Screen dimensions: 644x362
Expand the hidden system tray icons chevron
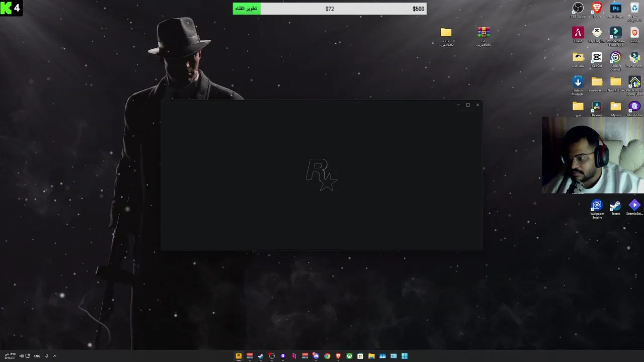[x=55, y=356]
